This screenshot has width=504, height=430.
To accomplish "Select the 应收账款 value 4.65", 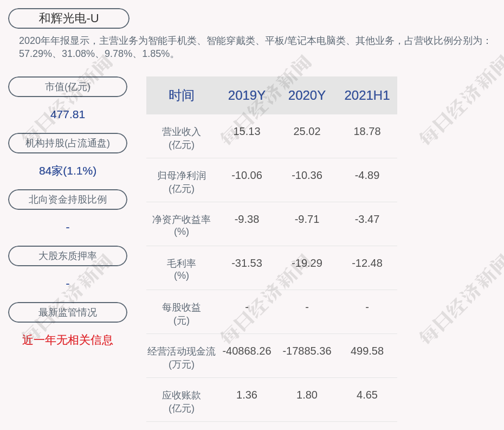I will click(x=367, y=395).
